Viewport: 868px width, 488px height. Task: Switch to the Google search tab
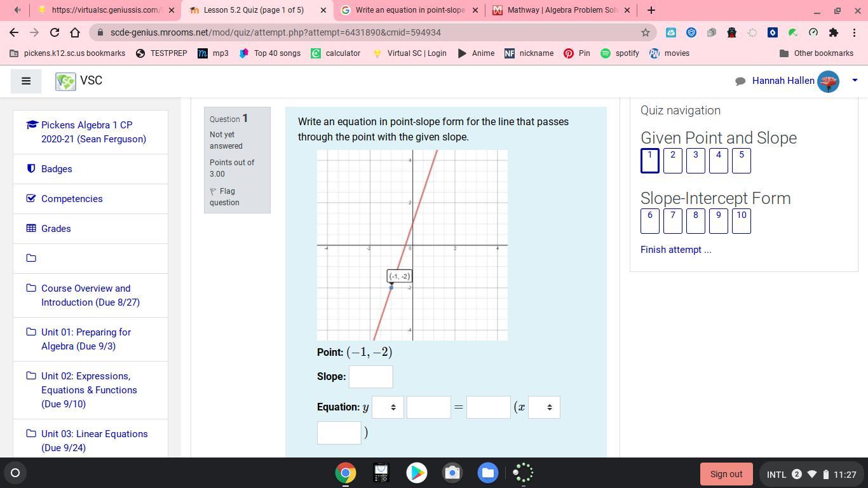[x=409, y=10]
